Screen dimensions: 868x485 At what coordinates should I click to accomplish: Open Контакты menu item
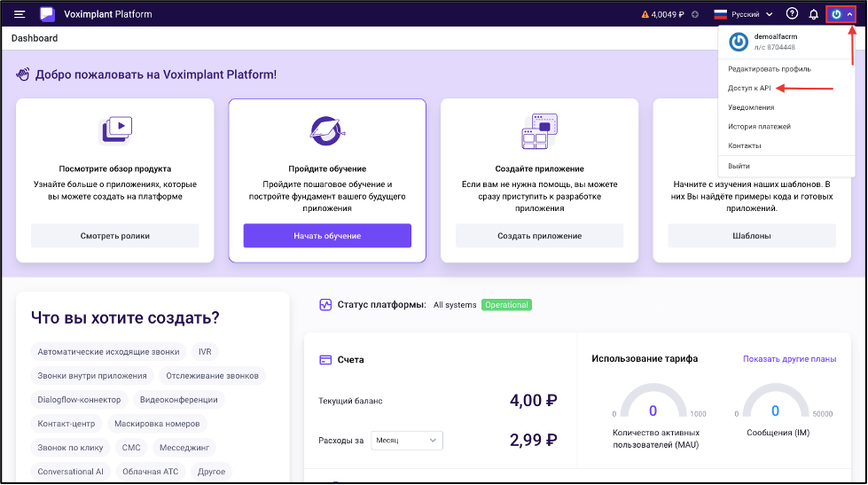(745, 145)
